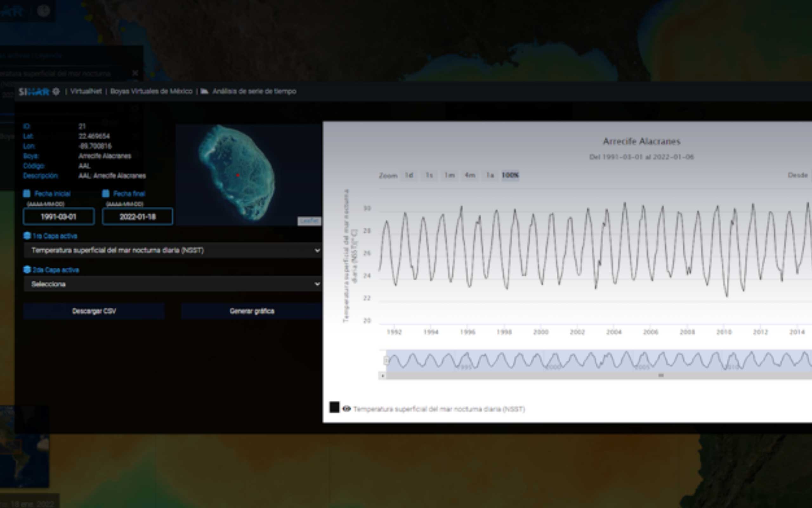812x508 pixels.
Task: Click the red buoy marker on reef map
Action: pyautogui.click(x=238, y=175)
